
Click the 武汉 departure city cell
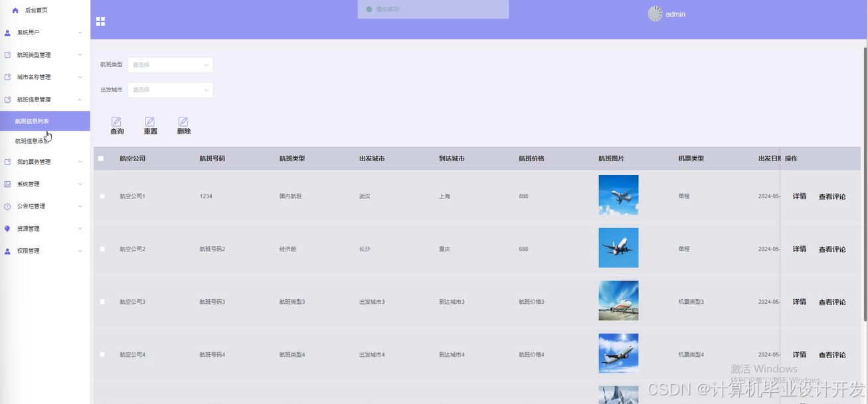[365, 196]
